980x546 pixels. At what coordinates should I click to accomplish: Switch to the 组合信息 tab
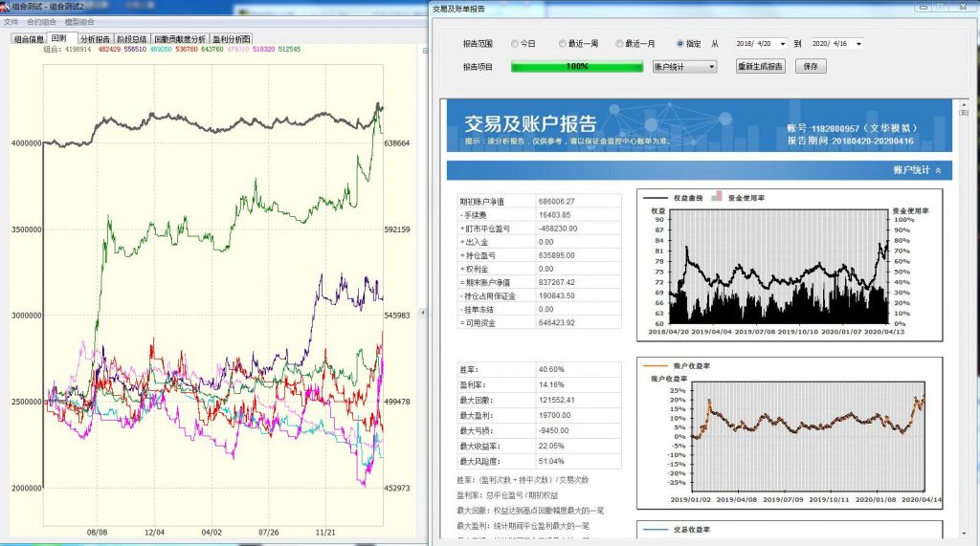tap(29, 39)
